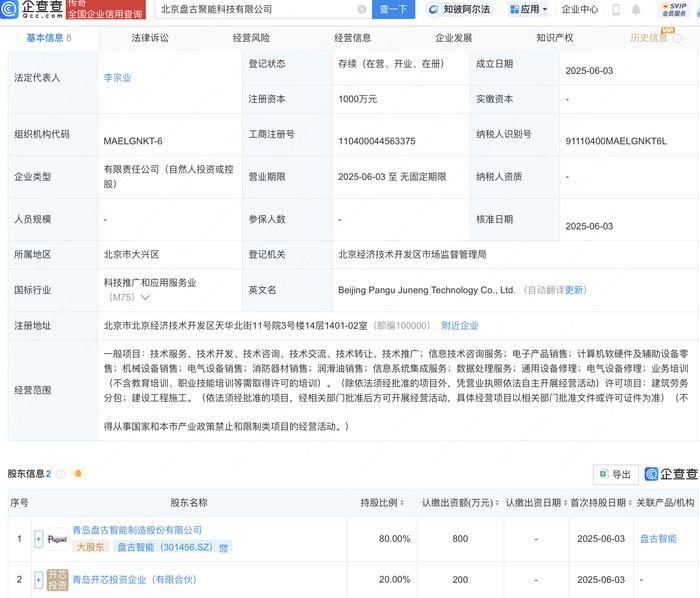700x598 pixels.
Task: Switch to the 经营风险 tab
Action: click(251, 38)
